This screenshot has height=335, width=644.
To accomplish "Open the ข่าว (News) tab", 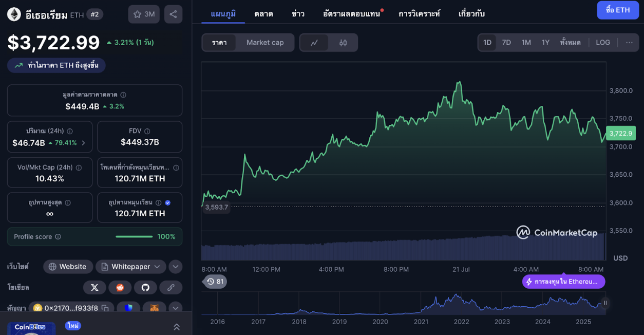I will [298, 13].
